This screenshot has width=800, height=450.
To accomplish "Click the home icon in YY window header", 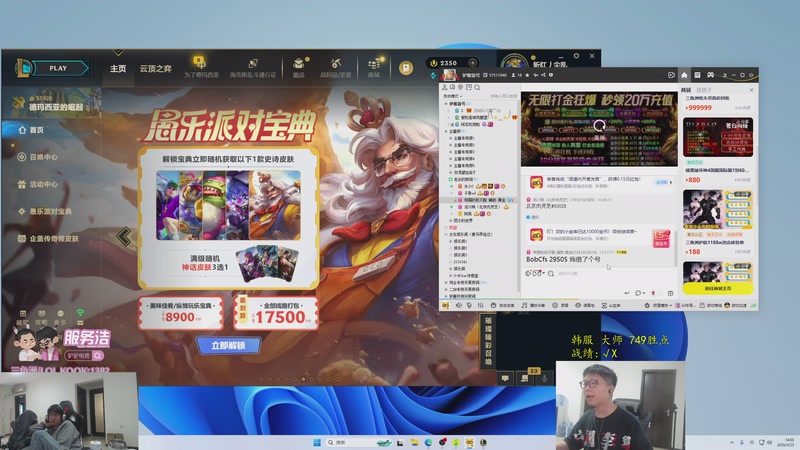I will coord(684,75).
